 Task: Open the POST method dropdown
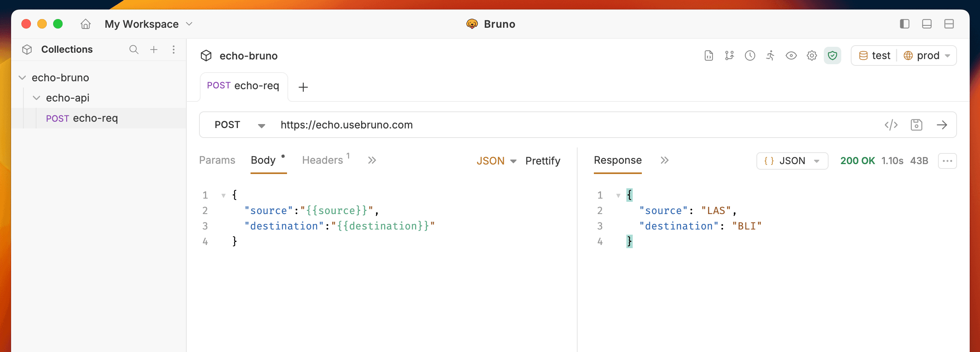pos(240,125)
